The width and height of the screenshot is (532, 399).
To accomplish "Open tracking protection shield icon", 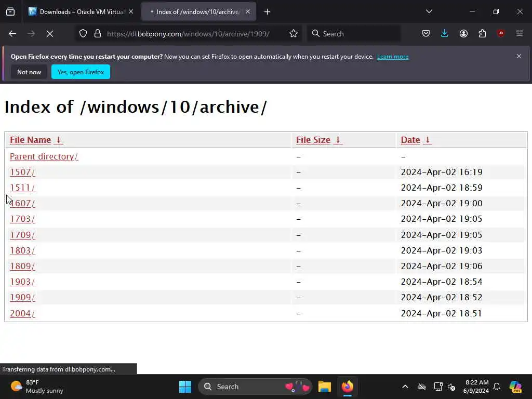I will click(x=83, y=34).
